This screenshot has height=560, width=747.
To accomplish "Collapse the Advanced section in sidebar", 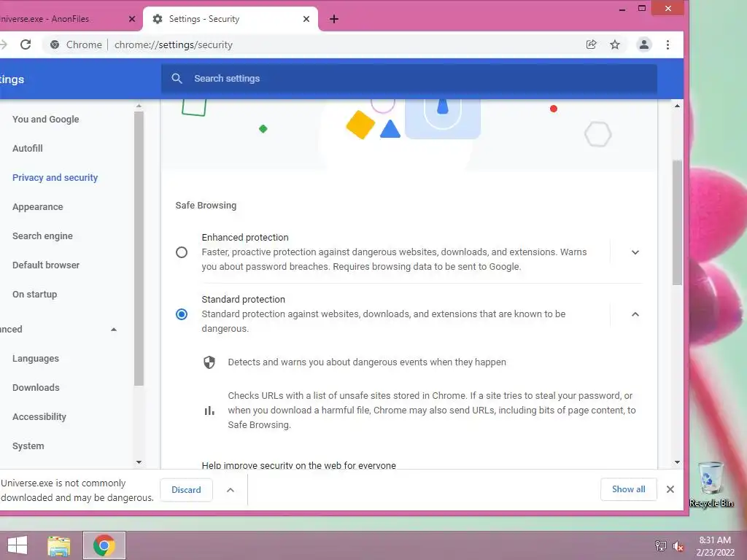I will click(113, 330).
